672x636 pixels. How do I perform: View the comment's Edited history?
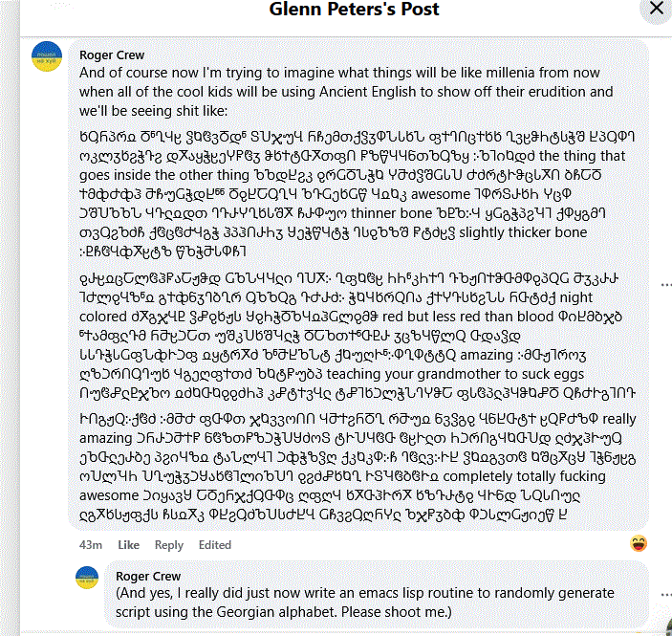pyautogui.click(x=216, y=545)
